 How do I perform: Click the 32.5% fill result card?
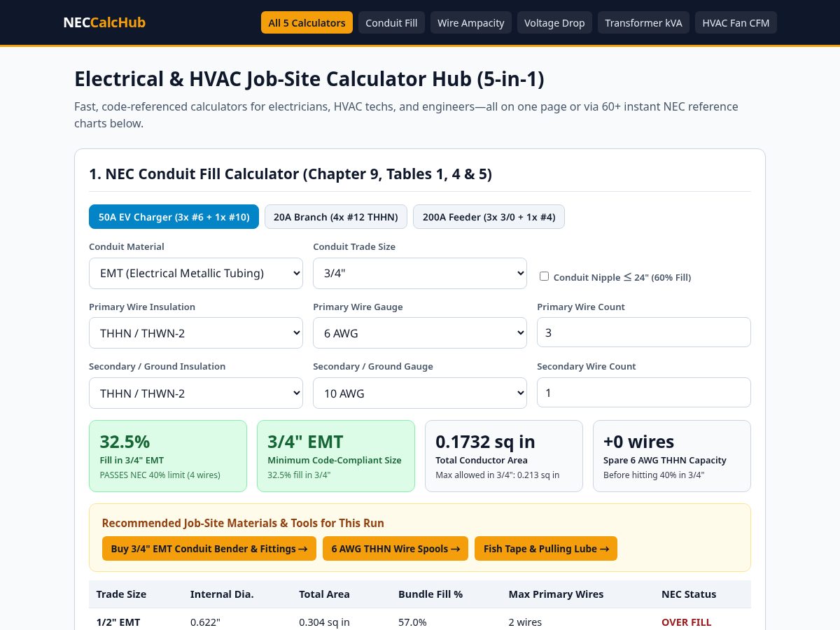(168, 456)
